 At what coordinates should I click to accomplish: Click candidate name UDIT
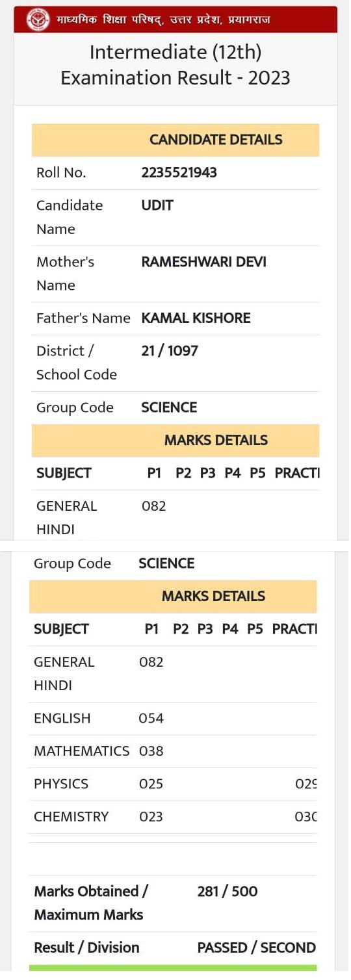pos(157,205)
